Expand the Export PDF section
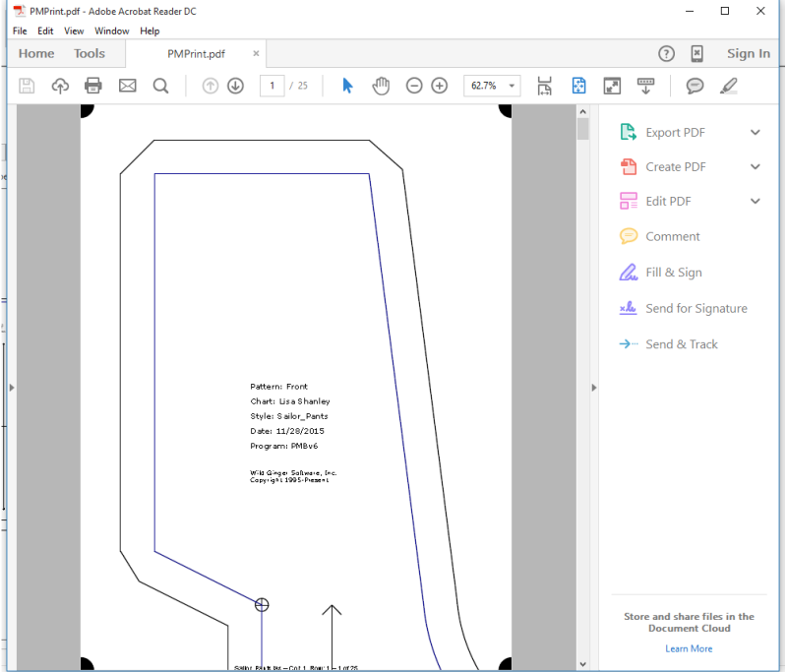 pos(755,133)
